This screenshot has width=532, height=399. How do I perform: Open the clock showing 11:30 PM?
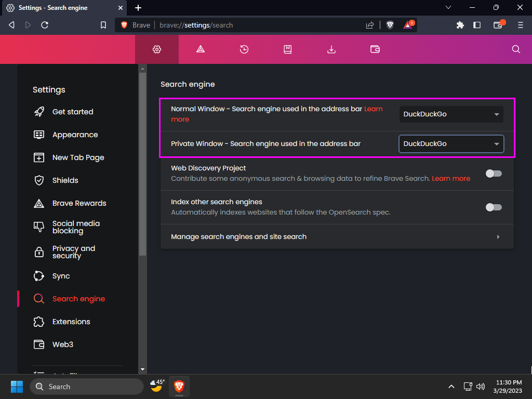(508, 387)
